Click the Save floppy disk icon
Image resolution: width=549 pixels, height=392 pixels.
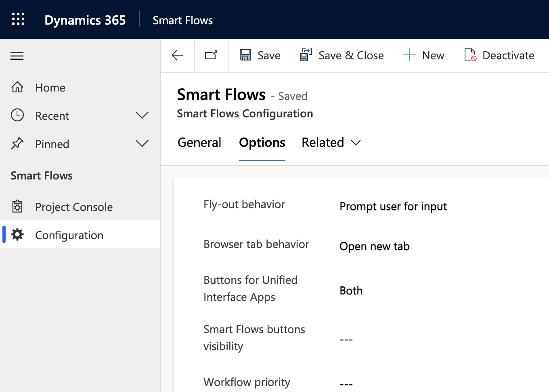click(x=245, y=55)
